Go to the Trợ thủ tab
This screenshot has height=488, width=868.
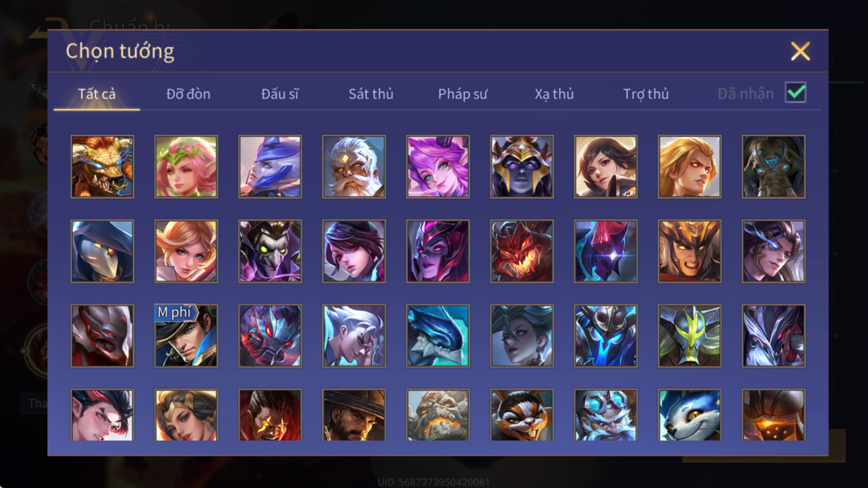(x=646, y=94)
